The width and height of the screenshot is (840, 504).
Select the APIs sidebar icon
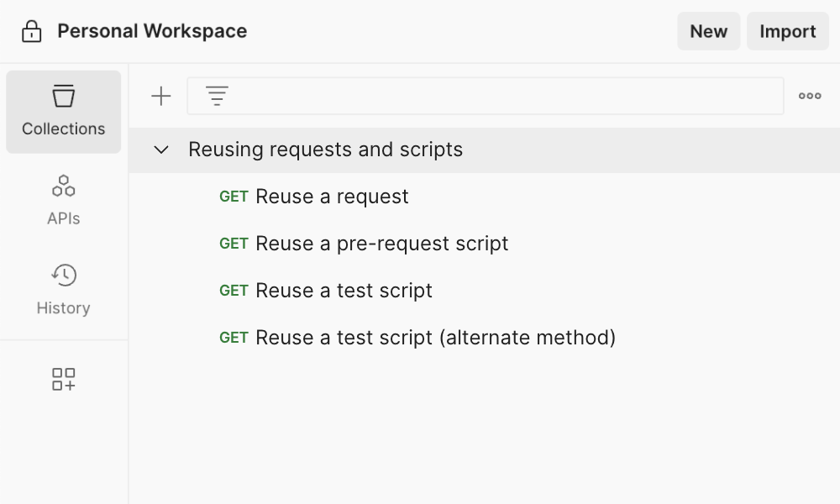click(63, 199)
